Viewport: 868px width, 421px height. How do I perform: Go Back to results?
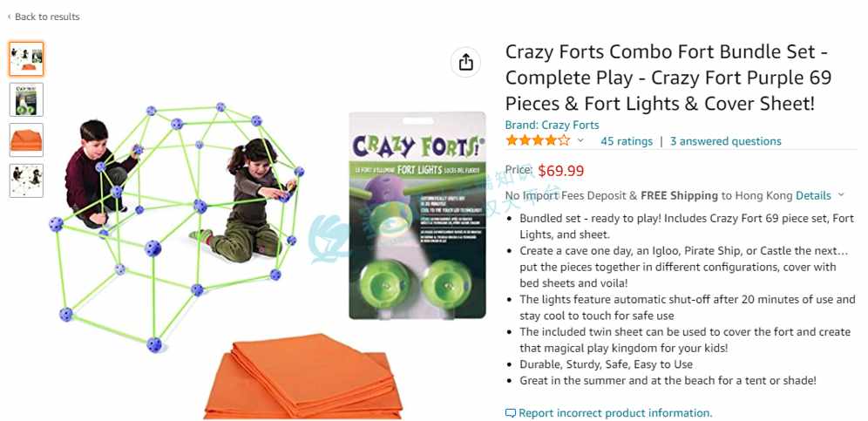tap(47, 17)
